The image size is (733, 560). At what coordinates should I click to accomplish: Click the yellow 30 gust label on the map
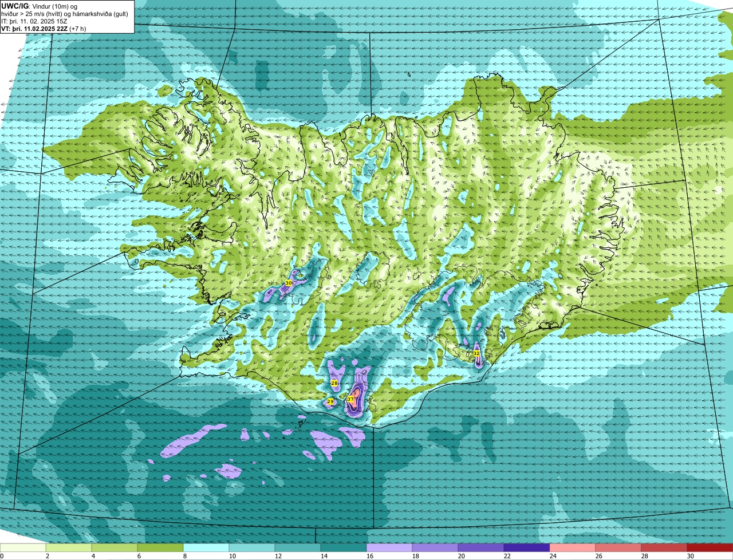(x=289, y=283)
